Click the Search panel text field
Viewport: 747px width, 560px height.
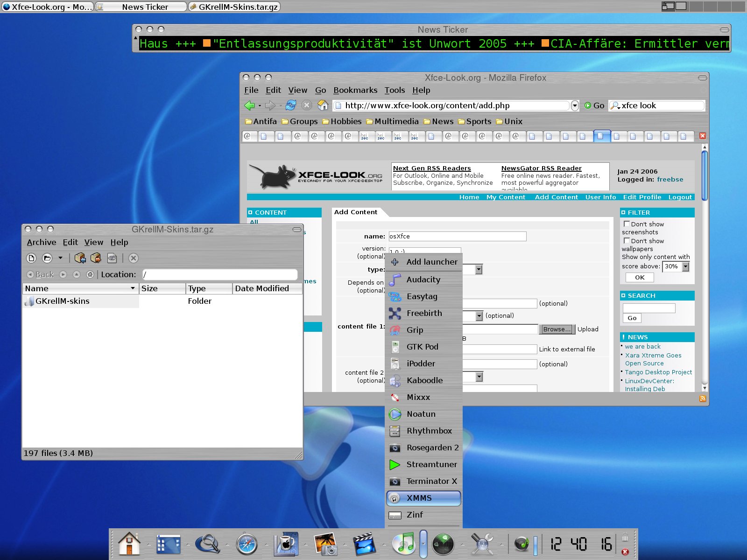[649, 308]
